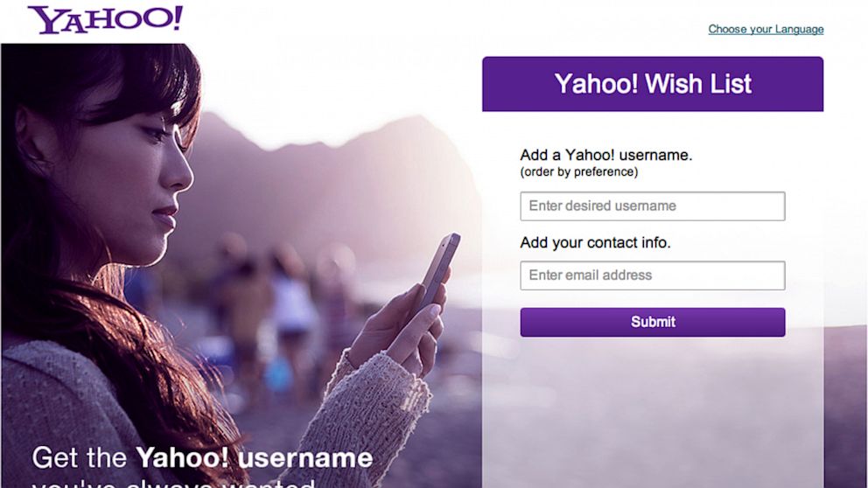Click the bold 'Yahoo! username' headline text

[255, 458]
